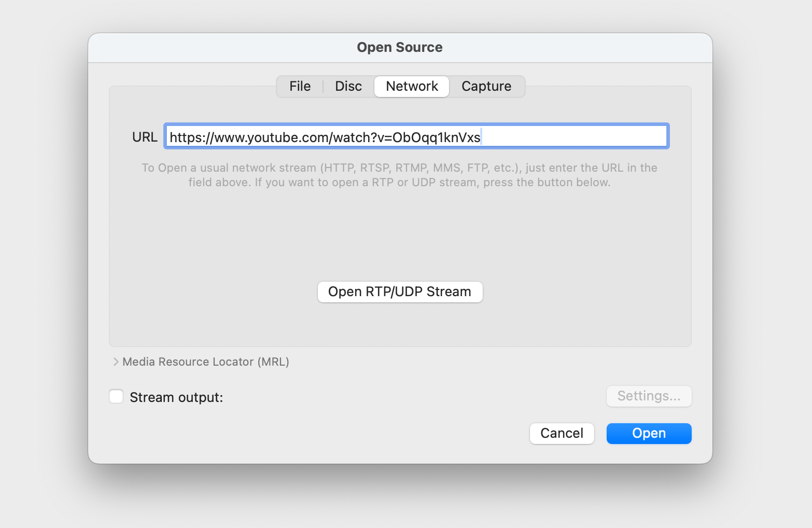Select the Disc tab
The image size is (812, 528).
[348, 86]
